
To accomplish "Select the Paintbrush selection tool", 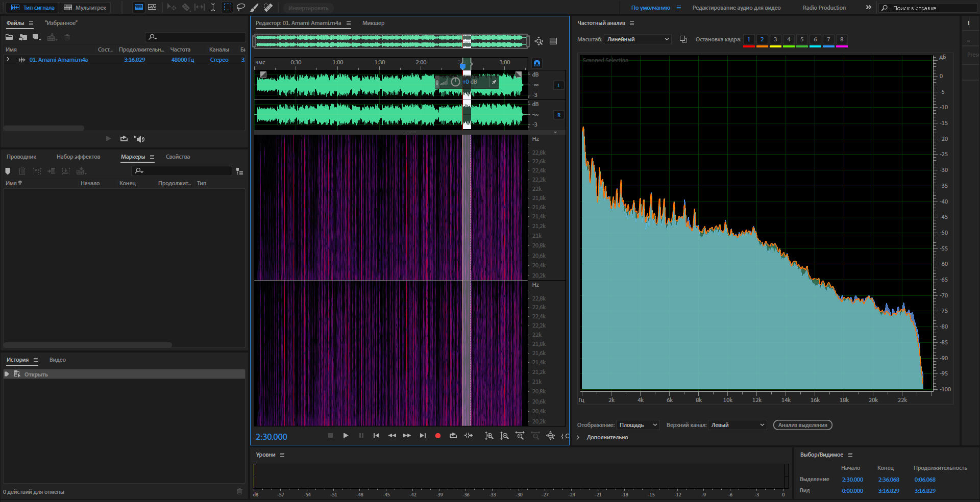I will coord(254,7).
